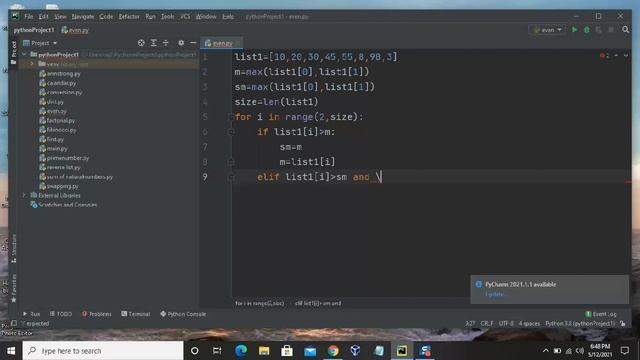
Task: Open the even run configuration dropdown
Action: [x=547, y=30]
